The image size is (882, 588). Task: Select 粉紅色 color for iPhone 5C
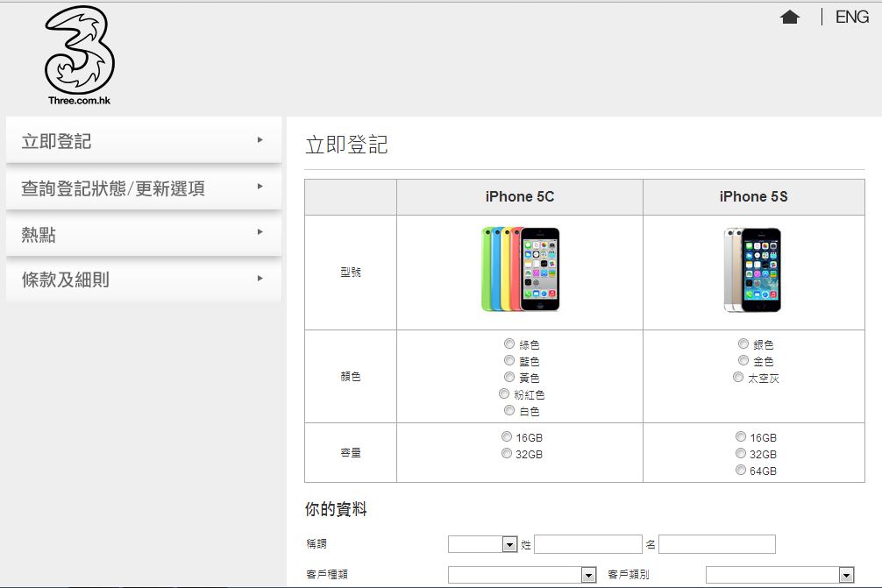click(x=504, y=394)
